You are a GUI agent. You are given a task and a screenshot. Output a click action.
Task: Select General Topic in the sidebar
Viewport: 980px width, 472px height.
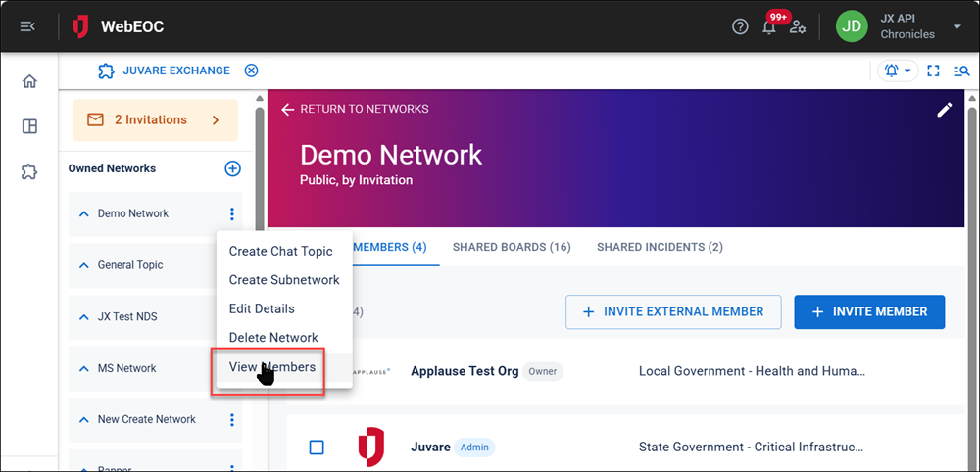130,265
